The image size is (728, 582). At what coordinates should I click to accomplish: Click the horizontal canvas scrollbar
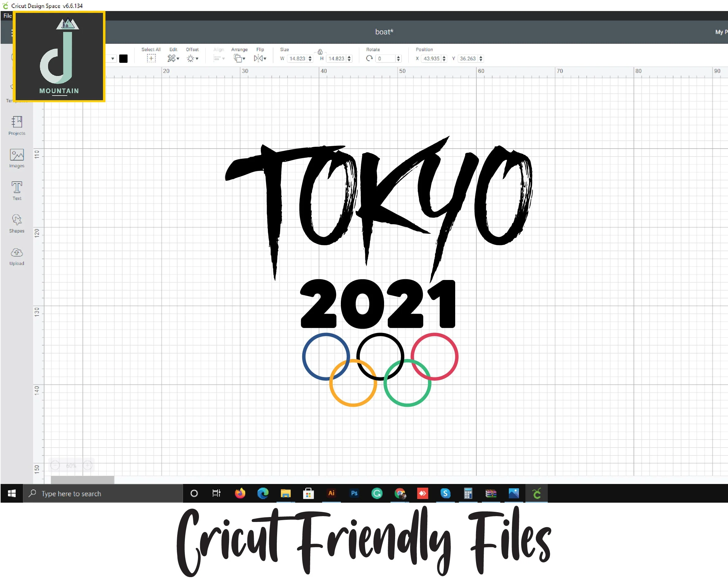point(82,479)
